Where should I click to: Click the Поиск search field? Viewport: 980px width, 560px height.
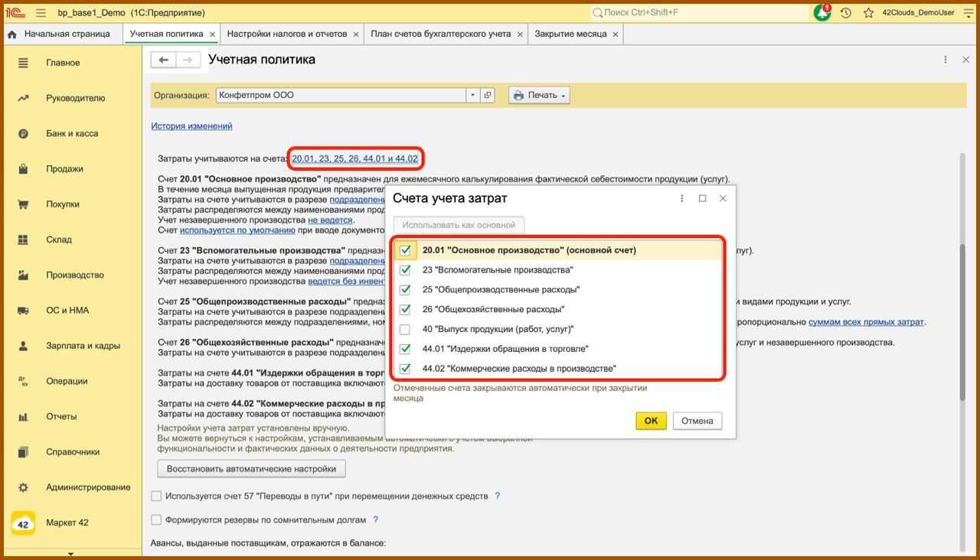pos(700,13)
